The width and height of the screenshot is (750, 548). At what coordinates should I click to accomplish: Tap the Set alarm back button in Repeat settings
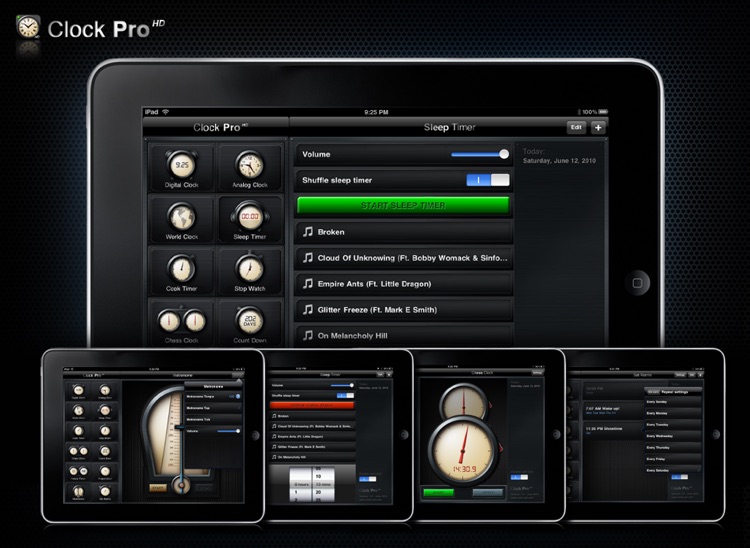click(653, 392)
